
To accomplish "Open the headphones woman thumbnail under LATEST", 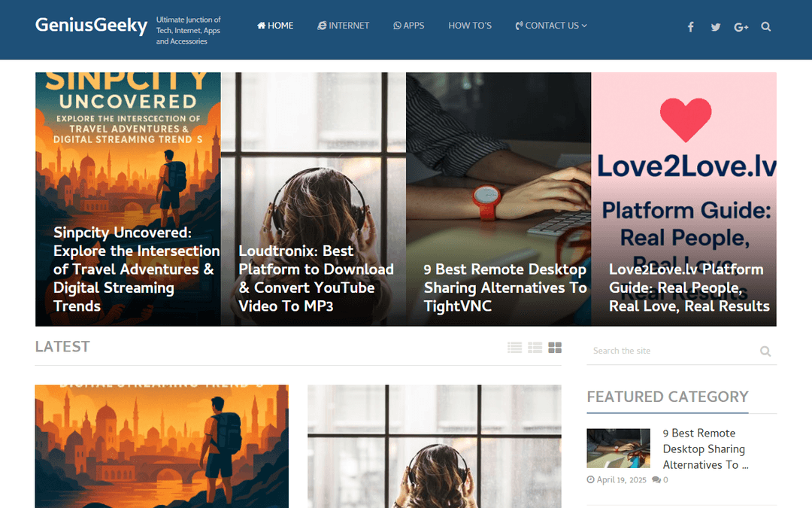I will (x=434, y=446).
